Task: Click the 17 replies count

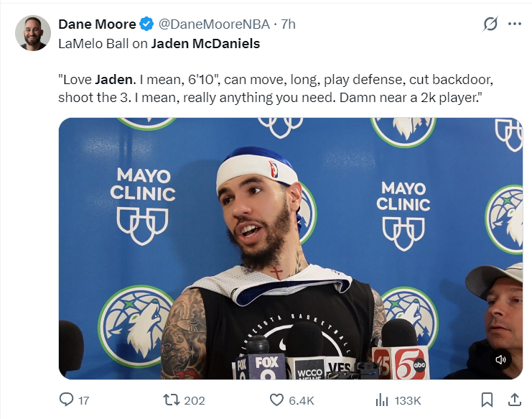Action: (84, 400)
